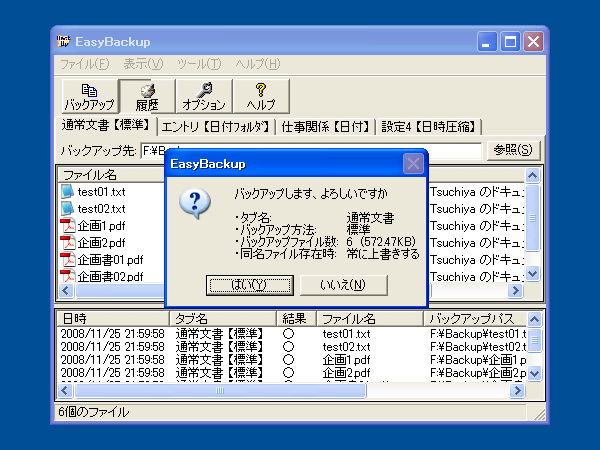
Task: Click the ファイル名 column header in history list
Action: tap(370, 319)
